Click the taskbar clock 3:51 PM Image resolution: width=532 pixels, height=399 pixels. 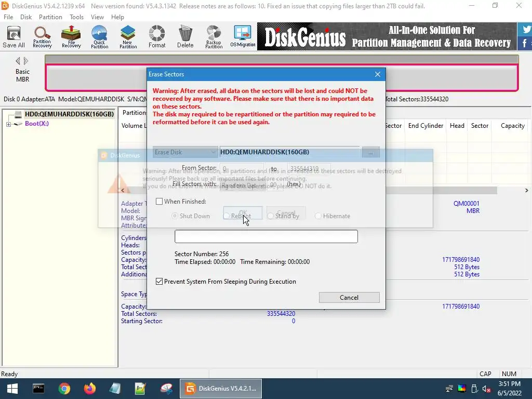[509, 384]
